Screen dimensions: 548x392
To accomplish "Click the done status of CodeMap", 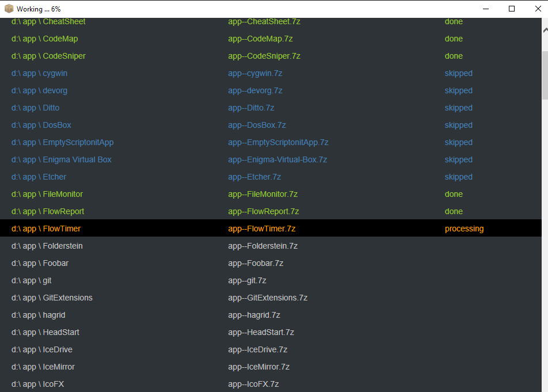I will [x=454, y=39].
